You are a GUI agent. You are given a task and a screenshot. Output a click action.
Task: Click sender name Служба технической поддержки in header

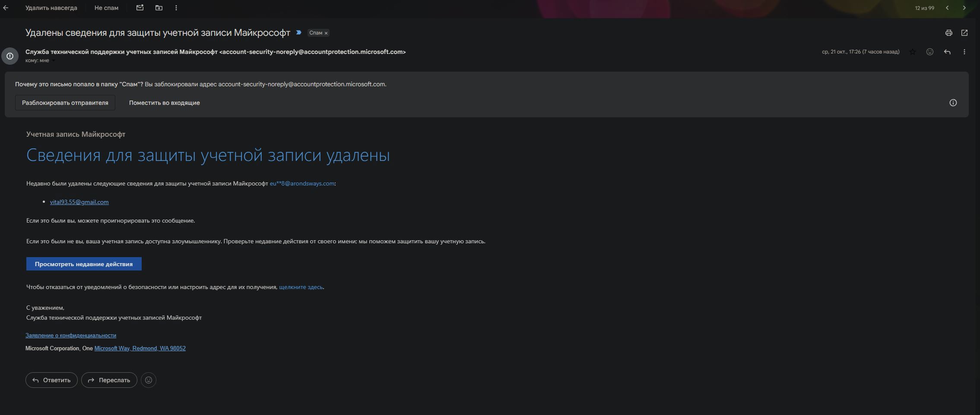tap(121, 52)
